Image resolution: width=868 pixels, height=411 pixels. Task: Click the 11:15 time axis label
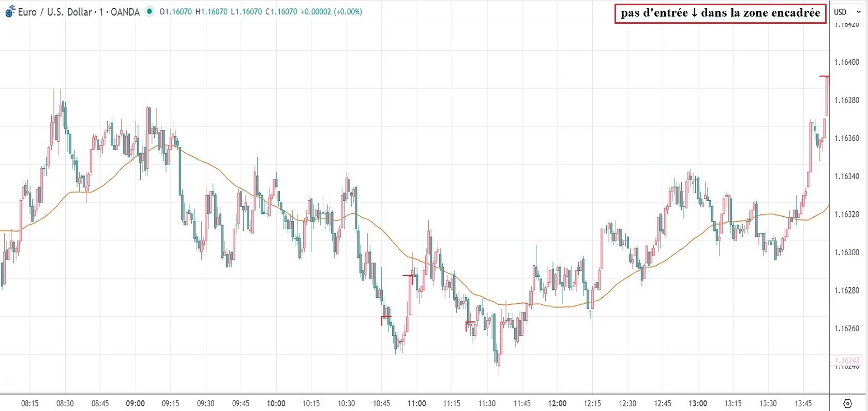[x=452, y=404]
